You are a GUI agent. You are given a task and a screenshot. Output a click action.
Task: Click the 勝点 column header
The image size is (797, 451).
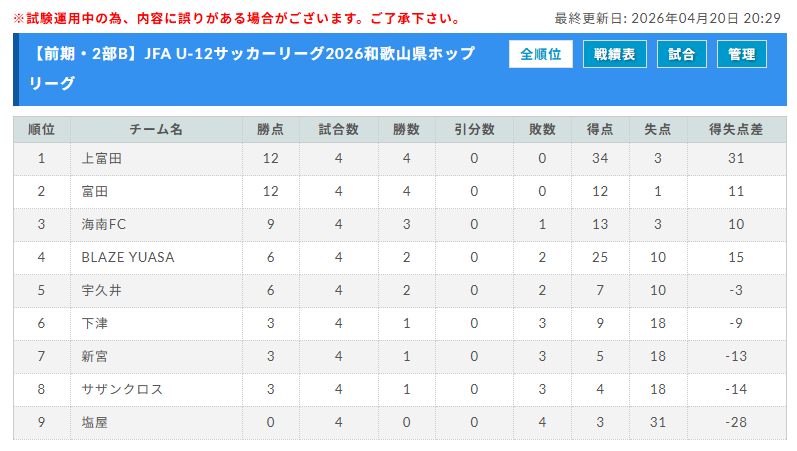[x=270, y=130]
